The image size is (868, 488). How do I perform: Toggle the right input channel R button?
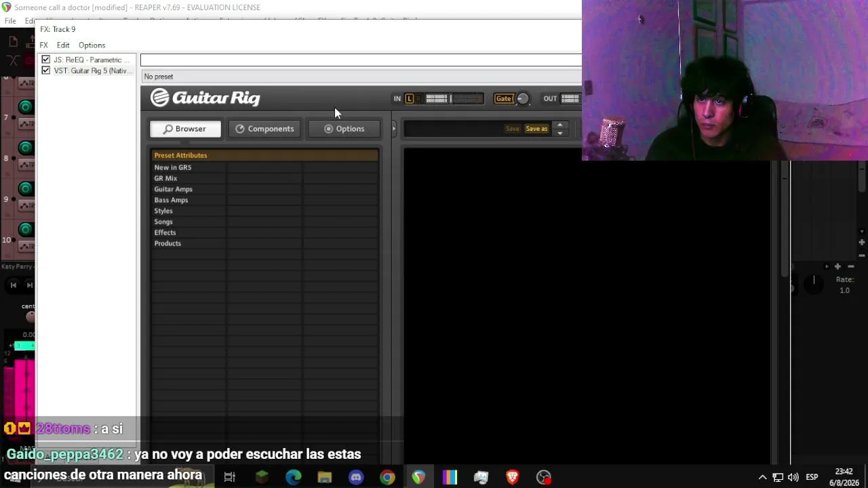coord(418,99)
